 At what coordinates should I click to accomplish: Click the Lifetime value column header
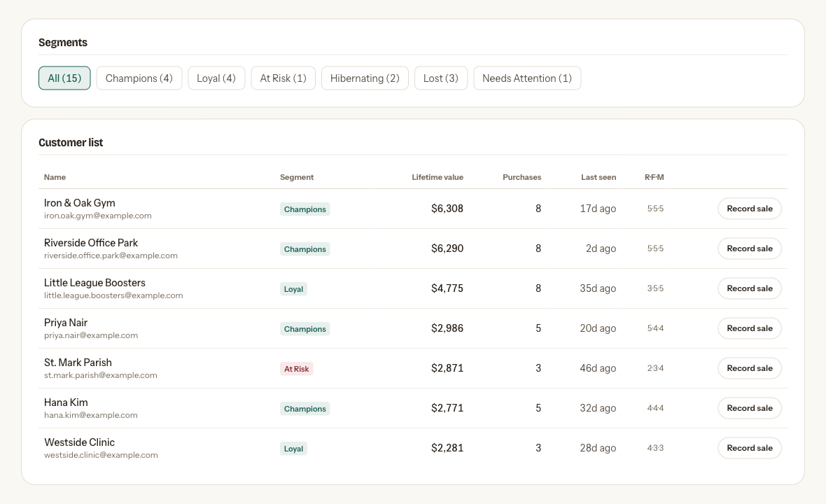tap(437, 178)
